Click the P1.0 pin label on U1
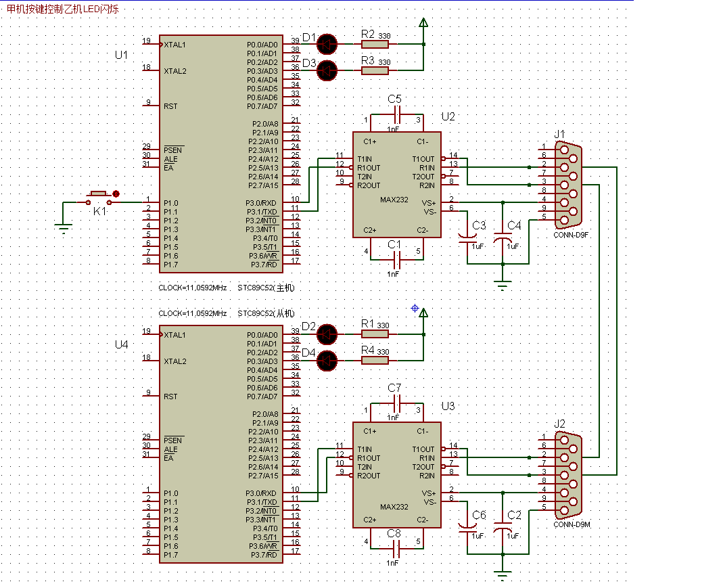Viewport: 721px width, 588px height. tap(170, 203)
